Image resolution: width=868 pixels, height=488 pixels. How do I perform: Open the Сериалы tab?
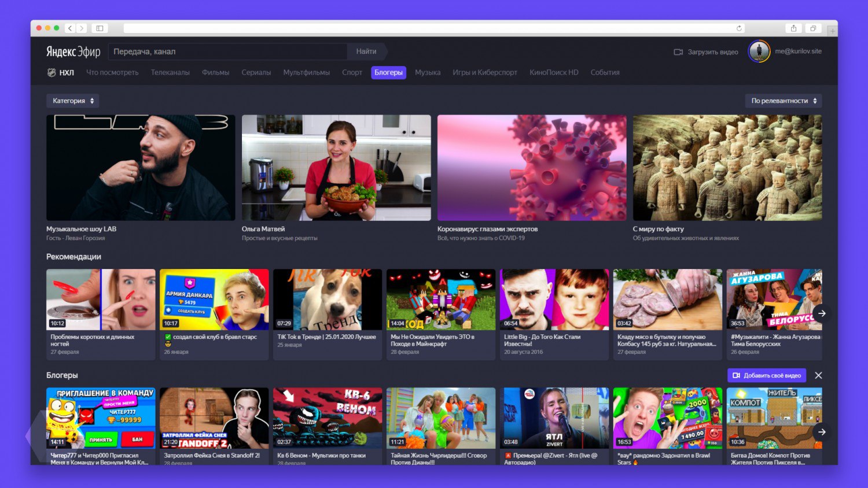(256, 72)
